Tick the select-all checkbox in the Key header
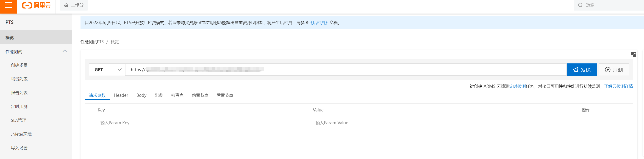The image size is (644, 159). tap(90, 110)
